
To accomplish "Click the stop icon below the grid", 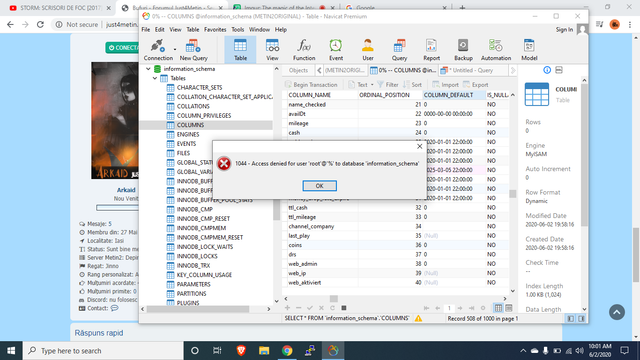I will point(344,308).
